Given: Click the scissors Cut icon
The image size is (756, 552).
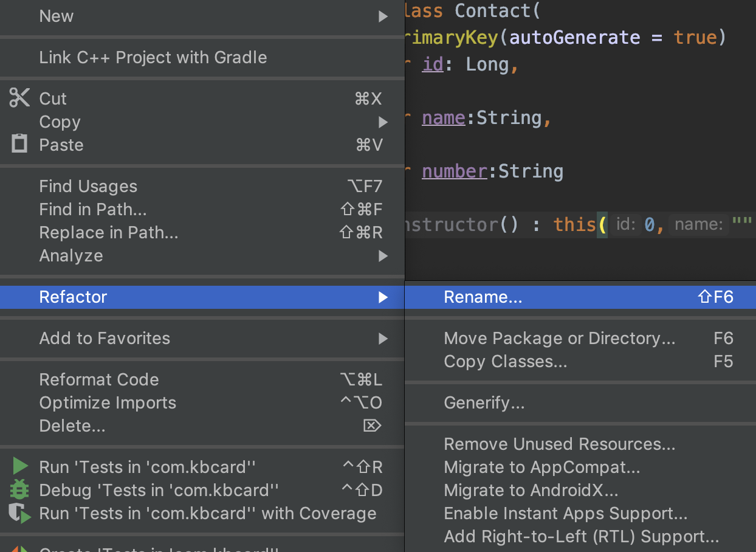Looking at the screenshot, I should click(x=19, y=98).
